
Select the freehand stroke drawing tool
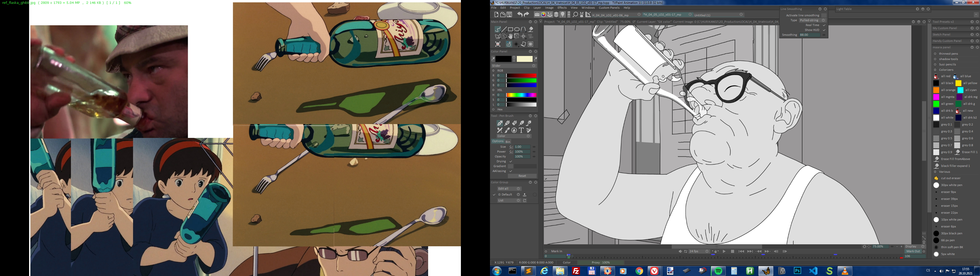point(498,29)
